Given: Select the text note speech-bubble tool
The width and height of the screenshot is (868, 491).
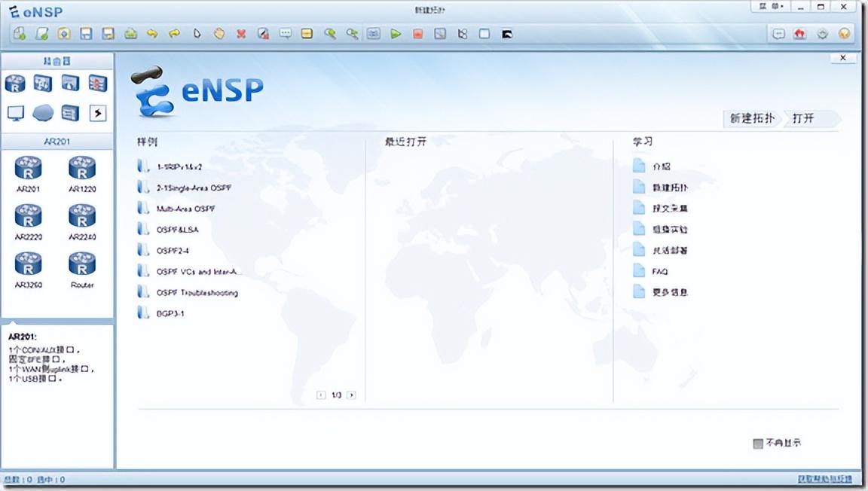Looking at the screenshot, I should 285,34.
